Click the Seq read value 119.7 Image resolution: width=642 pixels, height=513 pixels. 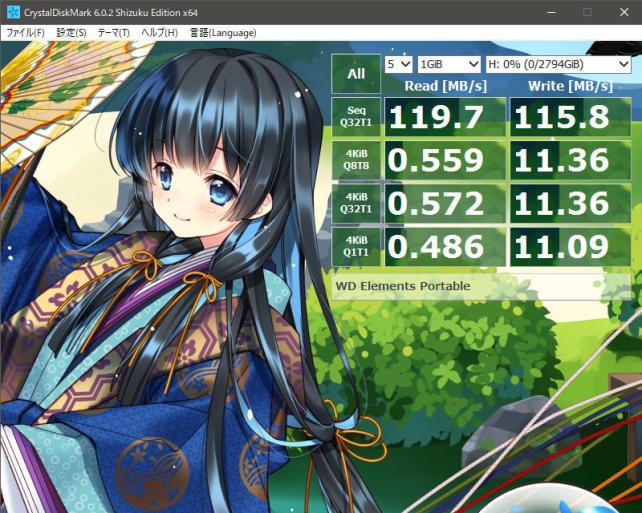pyautogui.click(x=445, y=117)
